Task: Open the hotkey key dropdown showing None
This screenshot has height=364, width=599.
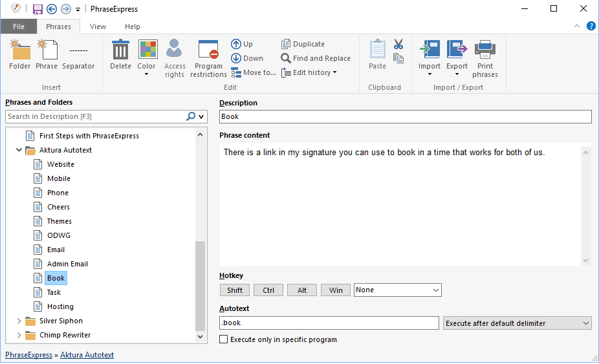Action: click(398, 290)
